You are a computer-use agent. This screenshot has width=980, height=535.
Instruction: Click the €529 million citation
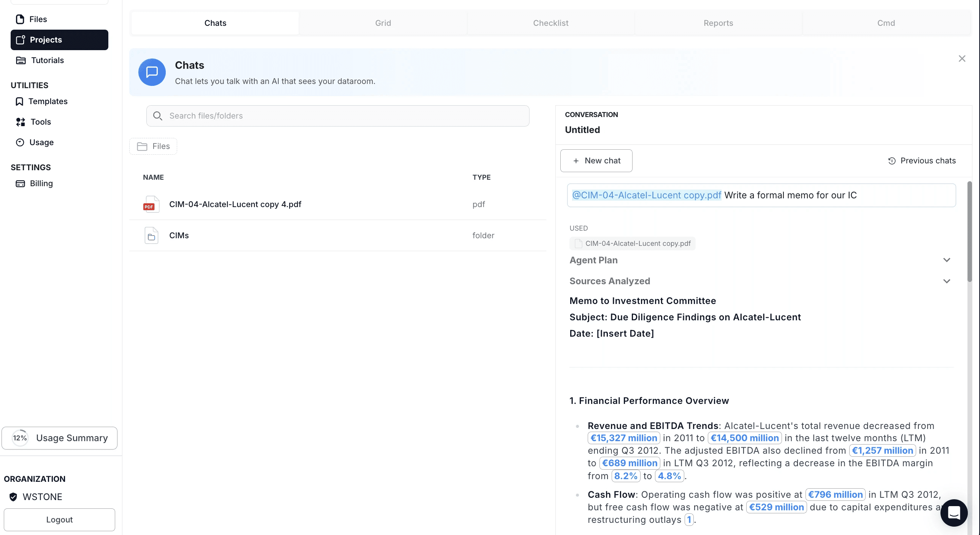pyautogui.click(x=777, y=507)
